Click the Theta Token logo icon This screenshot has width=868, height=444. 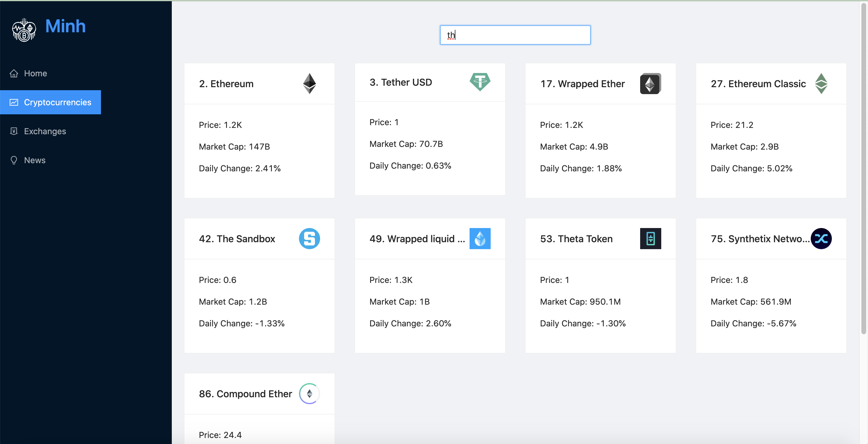point(650,238)
